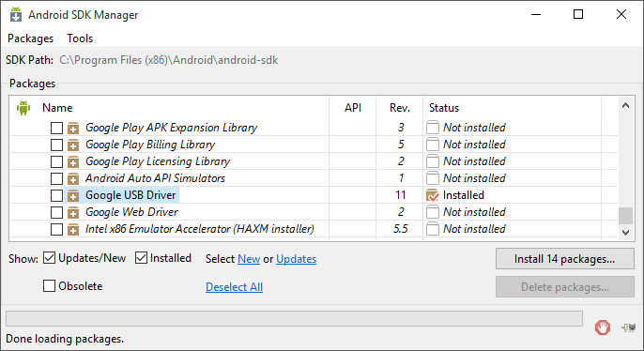
Task: Minimize the Android SDK Manager window
Action: (x=536, y=14)
